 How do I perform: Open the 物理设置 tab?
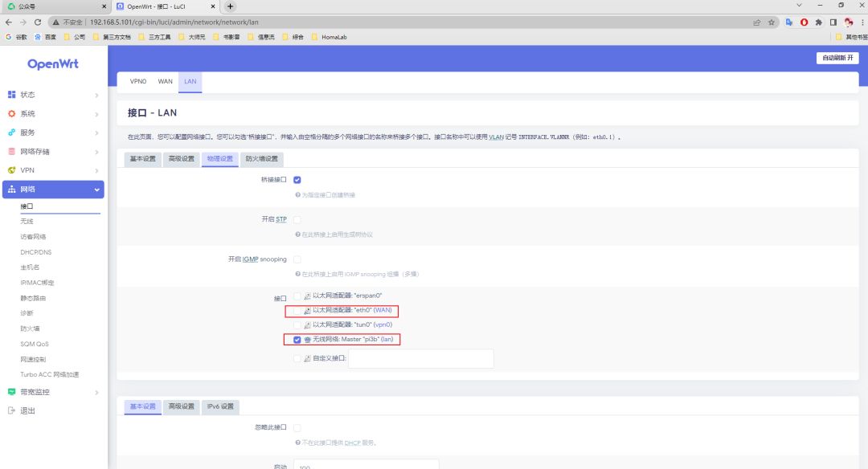(219, 159)
